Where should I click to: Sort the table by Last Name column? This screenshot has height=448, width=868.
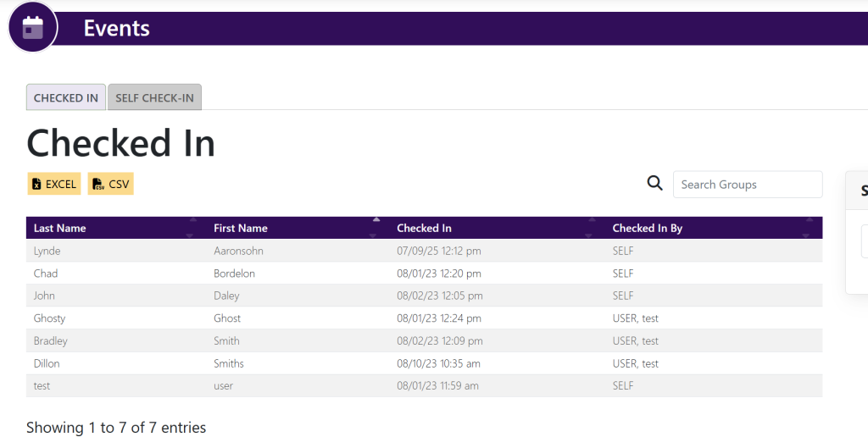point(60,228)
